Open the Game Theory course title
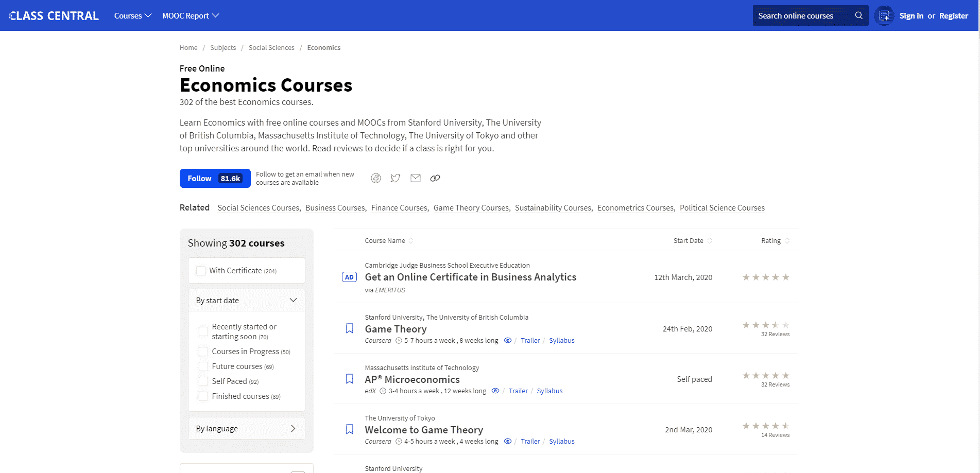This screenshot has height=473, width=980. click(x=396, y=329)
